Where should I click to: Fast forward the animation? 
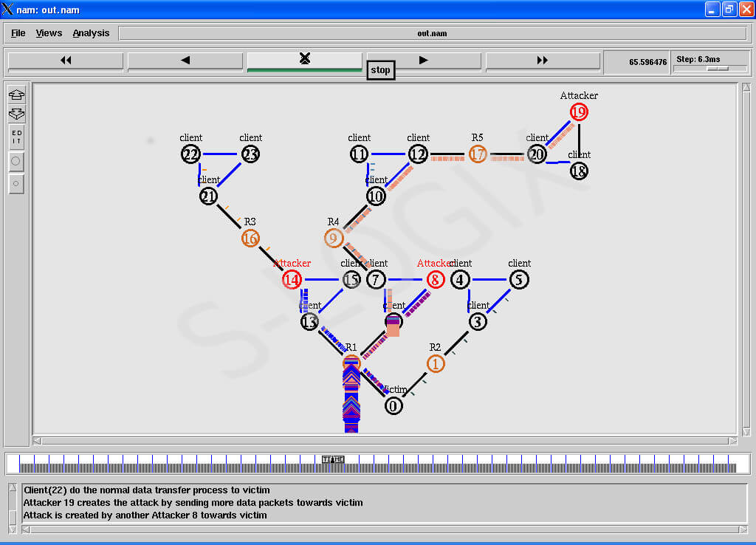(x=543, y=61)
